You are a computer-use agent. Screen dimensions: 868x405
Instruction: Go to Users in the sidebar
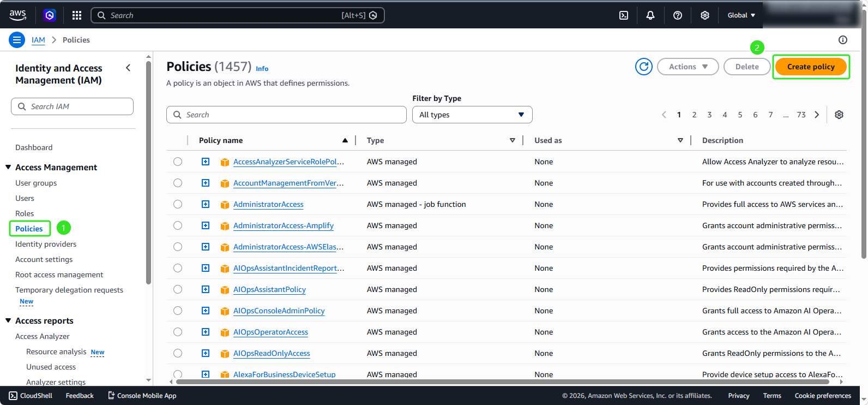coord(25,198)
